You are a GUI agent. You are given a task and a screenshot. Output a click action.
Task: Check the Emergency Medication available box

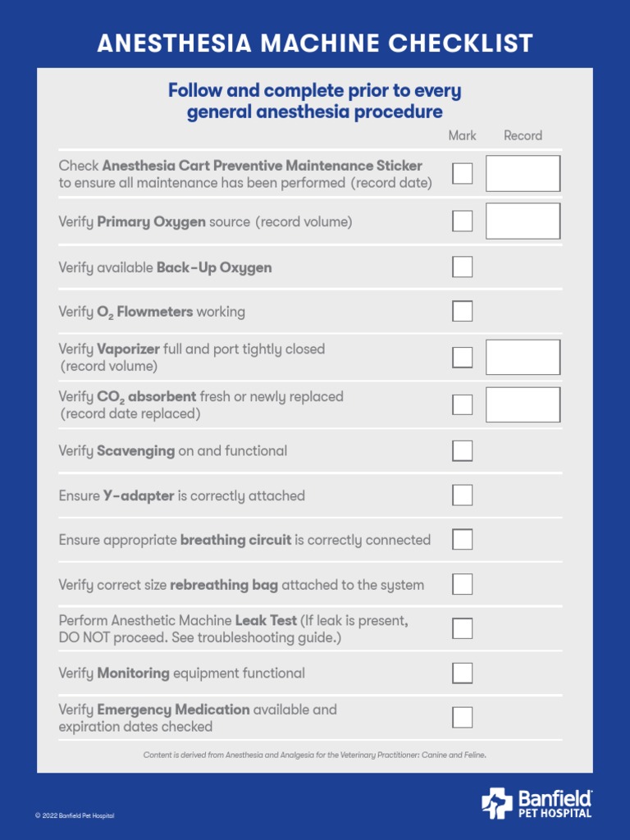click(x=463, y=718)
